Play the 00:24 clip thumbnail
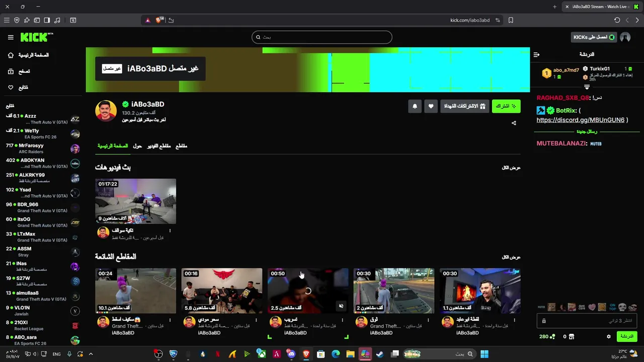The height and width of the screenshot is (362, 644). pos(136,291)
